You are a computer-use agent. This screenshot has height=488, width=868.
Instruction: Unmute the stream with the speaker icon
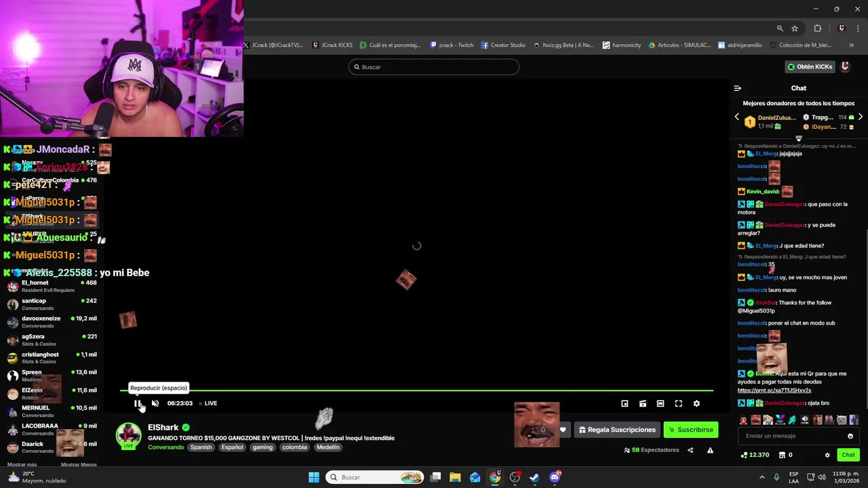point(155,403)
